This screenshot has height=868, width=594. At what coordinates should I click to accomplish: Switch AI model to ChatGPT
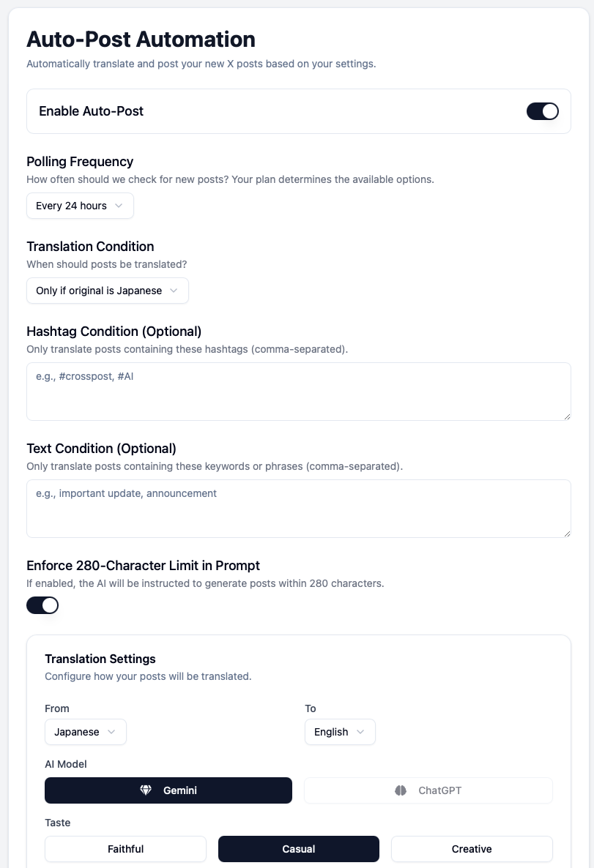pyautogui.click(x=428, y=790)
